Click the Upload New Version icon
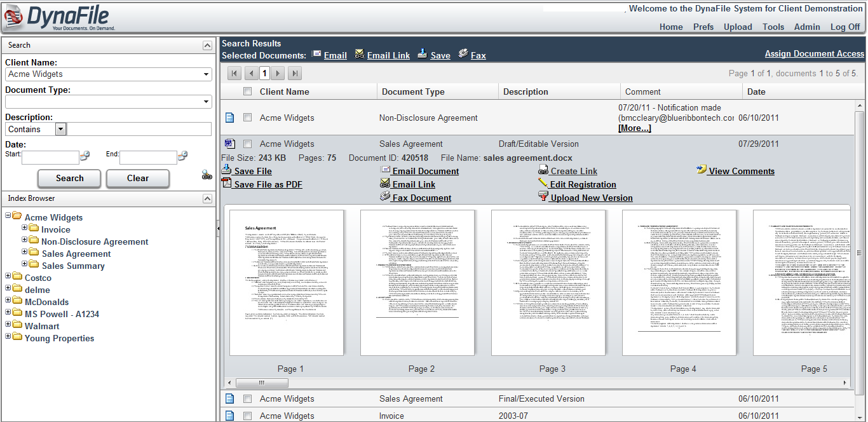868x422 pixels. pos(543,196)
